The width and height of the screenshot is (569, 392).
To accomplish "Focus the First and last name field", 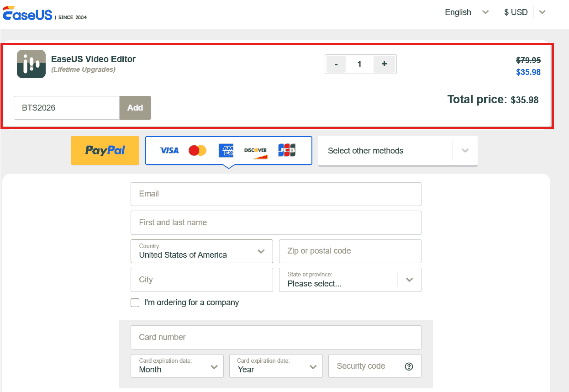I will (x=276, y=222).
